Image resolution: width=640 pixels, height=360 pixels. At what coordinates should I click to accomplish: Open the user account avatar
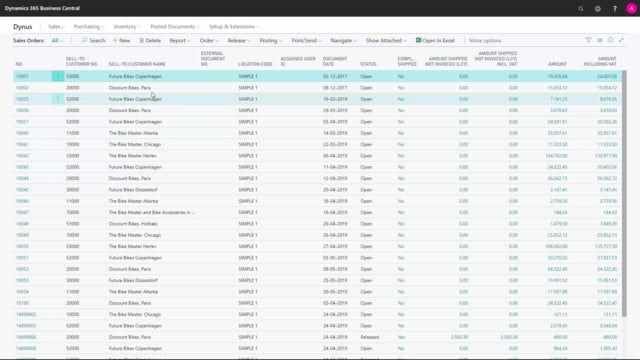631,9
